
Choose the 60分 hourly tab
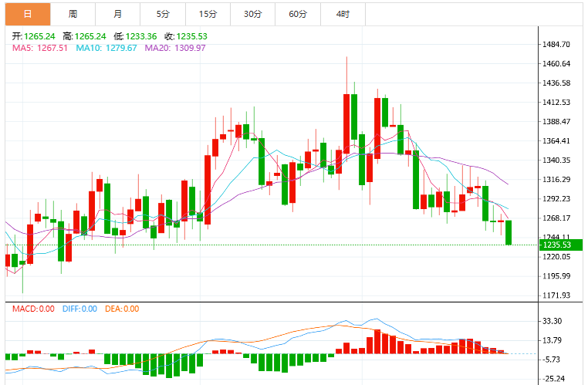[x=298, y=14]
